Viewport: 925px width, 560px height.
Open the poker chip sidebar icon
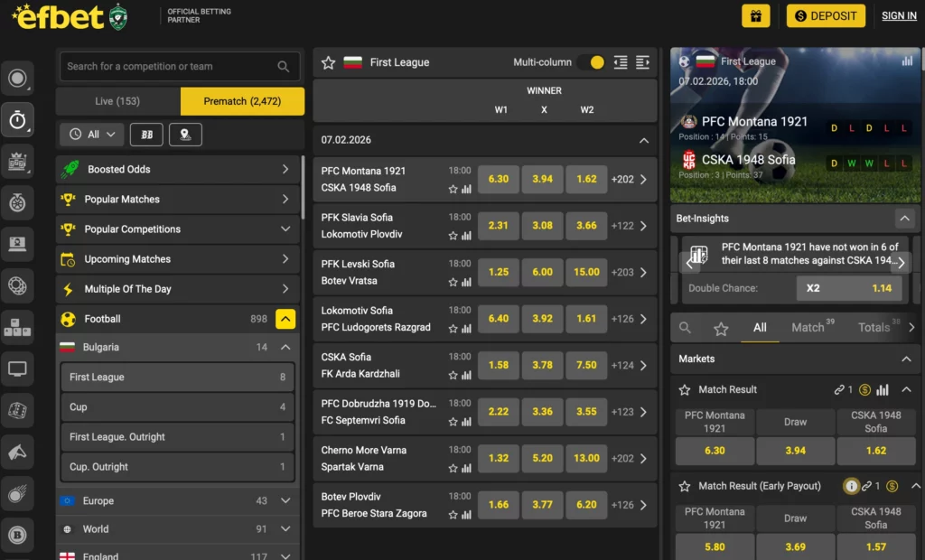pos(17,285)
